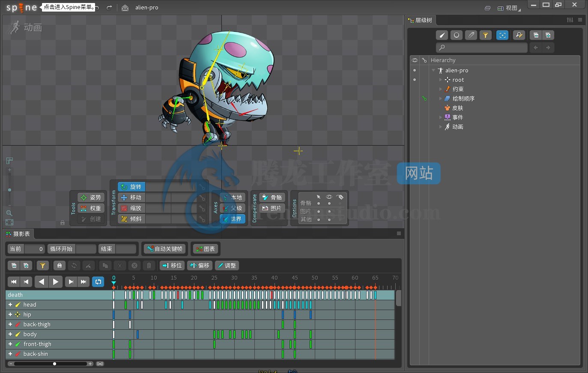Image resolution: width=588 pixels, height=373 pixels.
Task: Collapse all dopesheet rows icon
Action: click(x=14, y=266)
